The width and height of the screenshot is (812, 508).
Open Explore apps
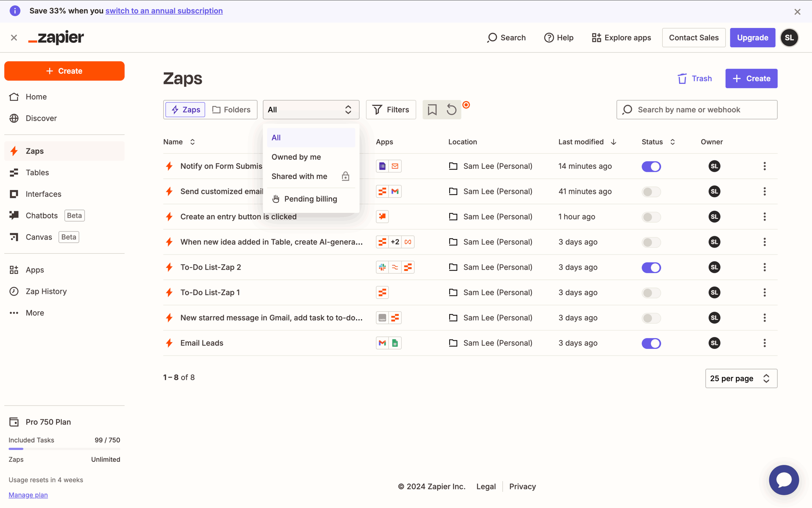(x=621, y=38)
